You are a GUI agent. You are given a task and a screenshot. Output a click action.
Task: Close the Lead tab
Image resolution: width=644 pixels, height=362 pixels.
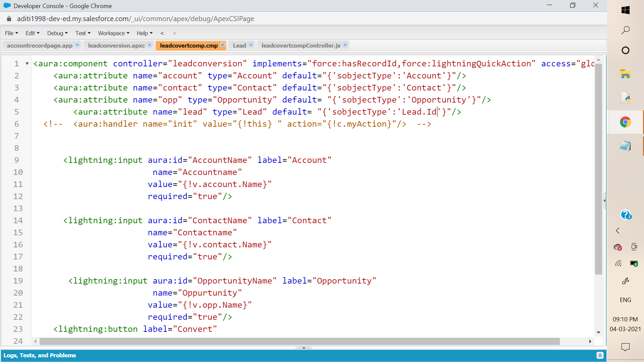click(x=251, y=45)
